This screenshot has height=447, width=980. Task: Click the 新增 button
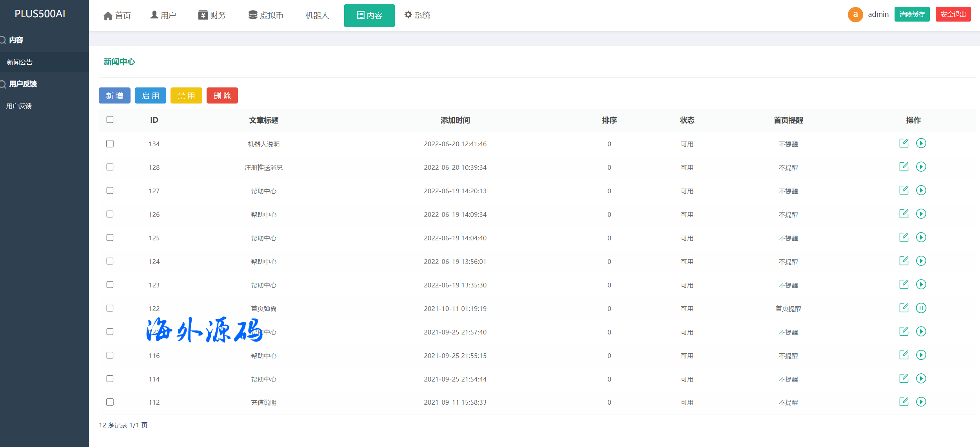tap(114, 96)
